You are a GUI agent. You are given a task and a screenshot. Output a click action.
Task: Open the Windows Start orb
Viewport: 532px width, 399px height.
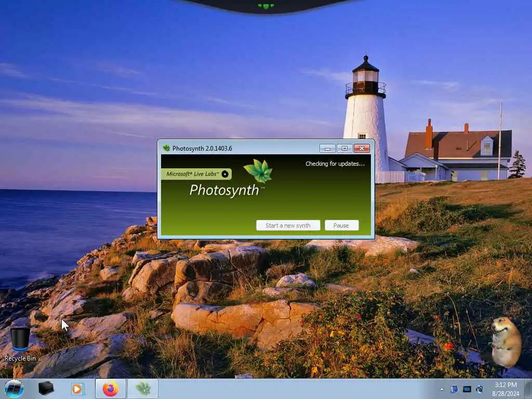pos(14,389)
